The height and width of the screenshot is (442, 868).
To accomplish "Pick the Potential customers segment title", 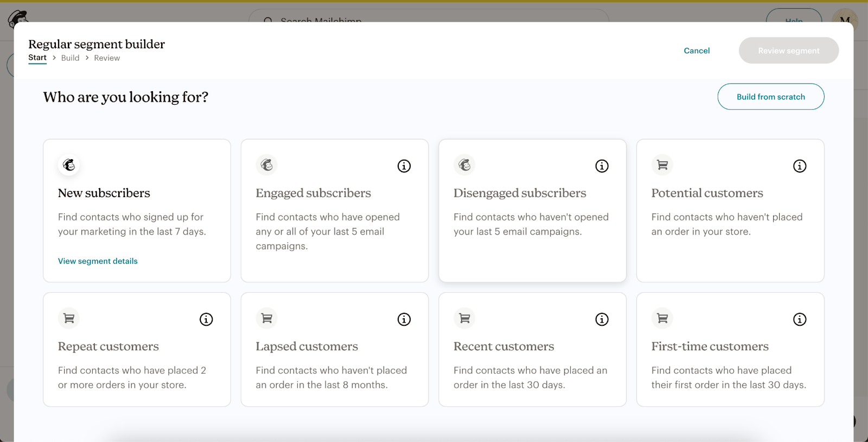I will tap(707, 193).
